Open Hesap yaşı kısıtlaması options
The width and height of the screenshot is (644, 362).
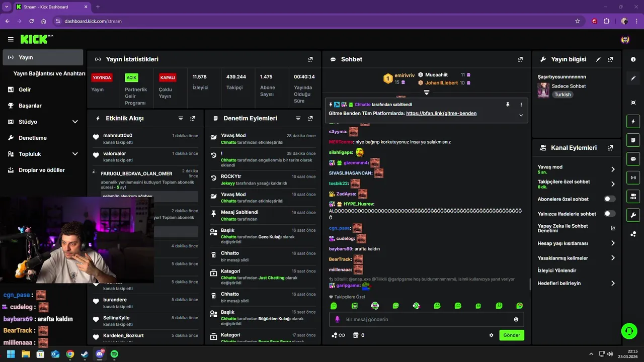coord(576,243)
